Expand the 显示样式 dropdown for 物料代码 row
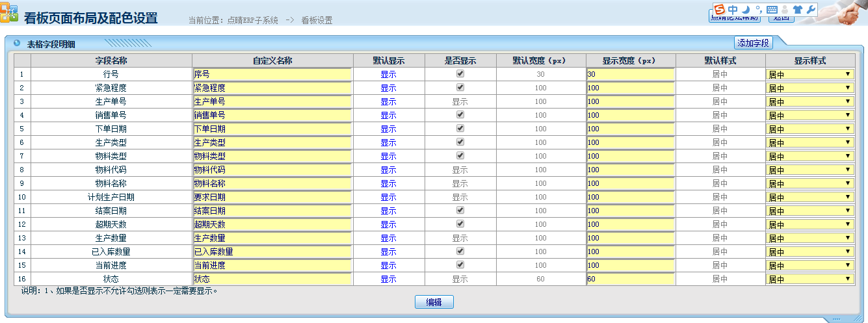This screenshot has width=868, height=323. pos(810,170)
